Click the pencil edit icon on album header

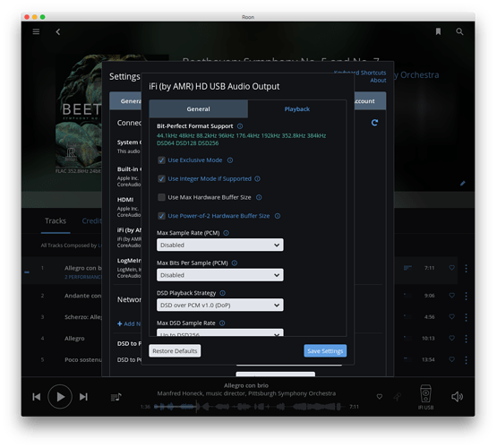point(462,184)
